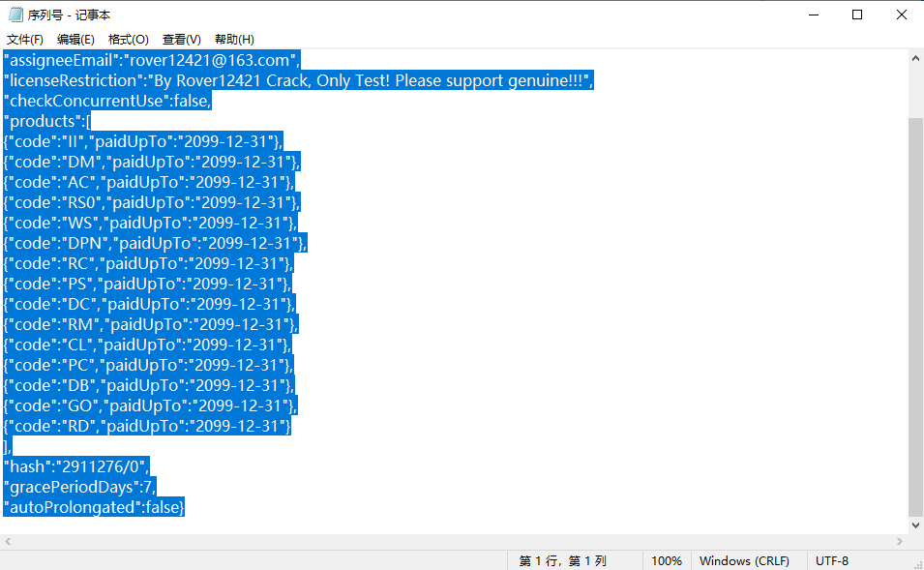Image resolution: width=924 pixels, height=570 pixels.
Task: Click the line with code "DM"
Action: pyautogui.click(x=152, y=162)
